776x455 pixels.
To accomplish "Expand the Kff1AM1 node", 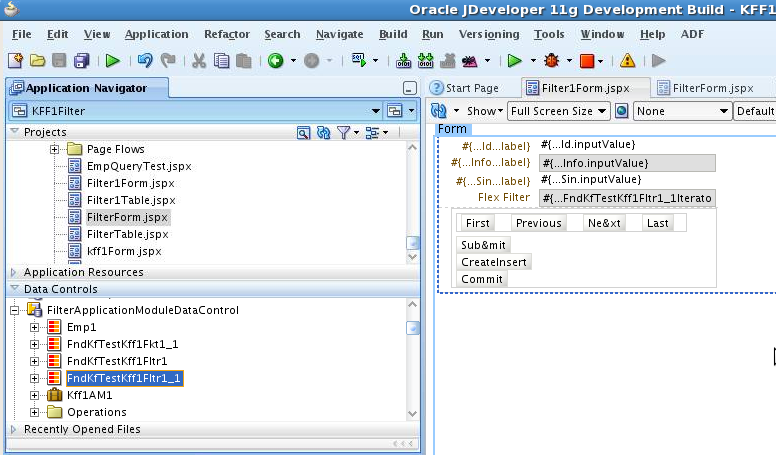I will tap(34, 395).
